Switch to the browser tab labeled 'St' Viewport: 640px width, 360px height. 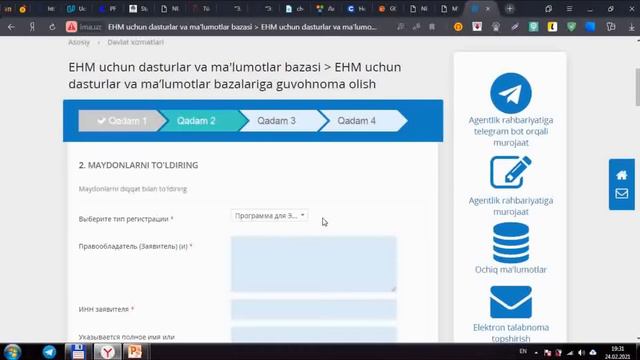[138, 9]
